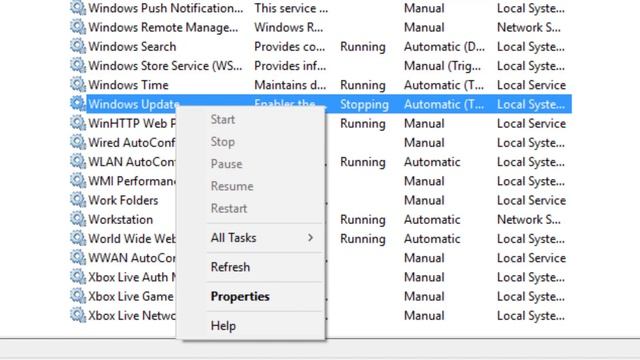Select the Windows Search service name
This screenshot has height=360, width=640.
pos(132,47)
